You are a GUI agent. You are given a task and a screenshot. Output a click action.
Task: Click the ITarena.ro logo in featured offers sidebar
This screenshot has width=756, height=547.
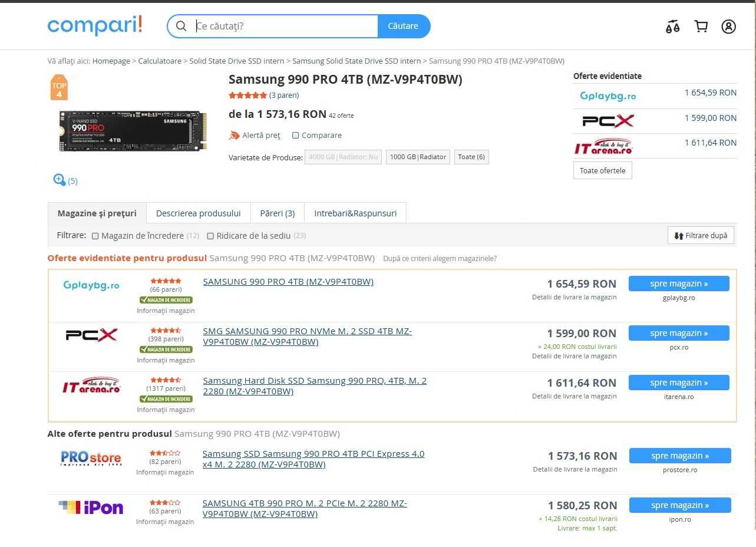603,146
